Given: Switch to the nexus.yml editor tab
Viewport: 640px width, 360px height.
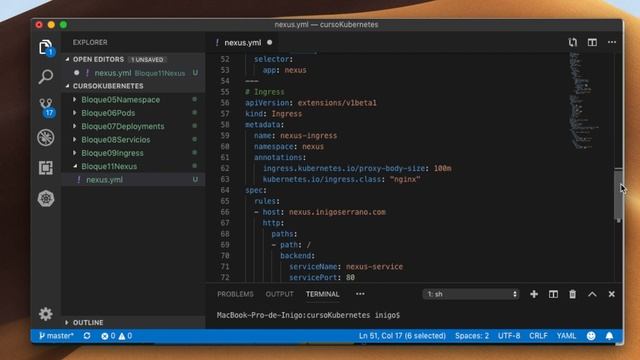Looking at the screenshot, I should 242,42.
